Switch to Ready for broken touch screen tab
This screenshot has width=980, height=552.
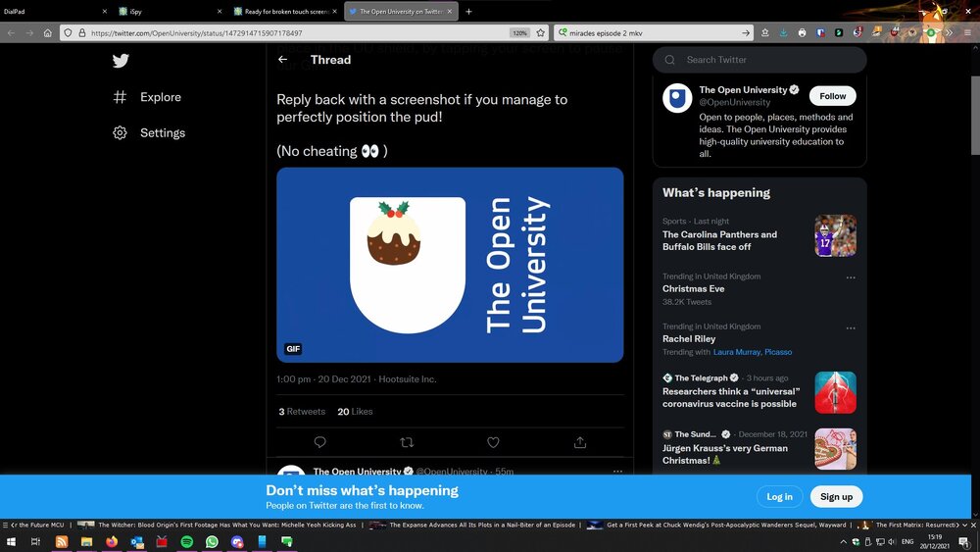pyautogui.click(x=285, y=11)
